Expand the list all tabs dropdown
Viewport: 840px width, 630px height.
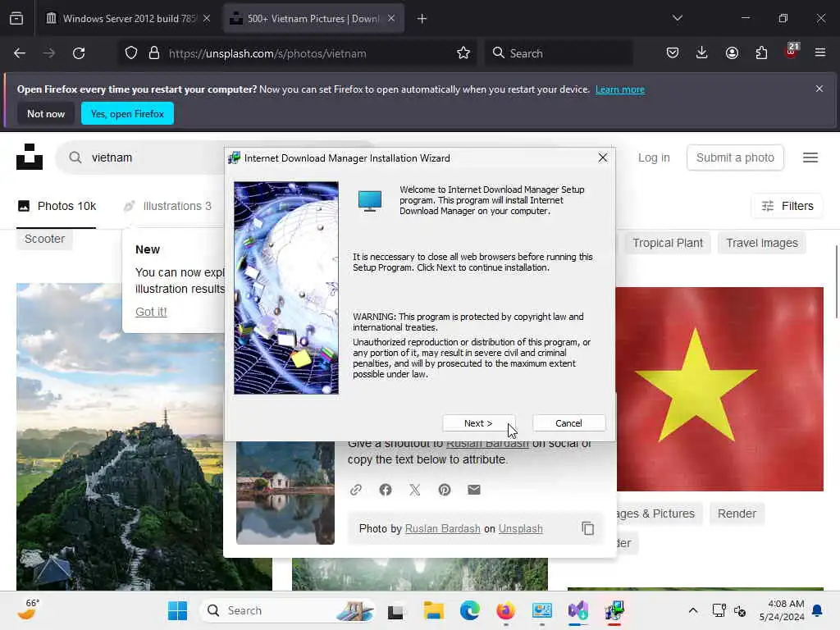tap(677, 18)
